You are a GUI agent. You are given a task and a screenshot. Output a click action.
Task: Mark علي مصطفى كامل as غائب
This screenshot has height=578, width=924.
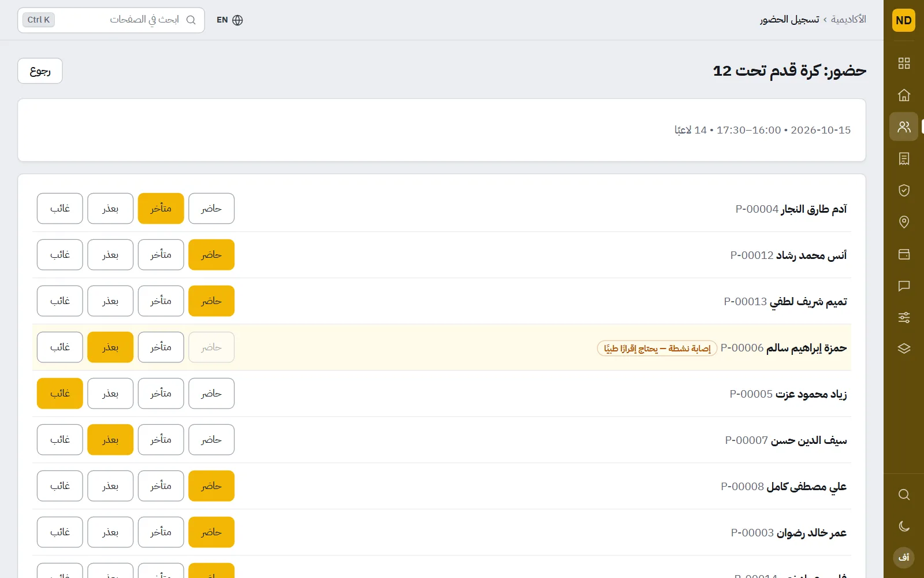(x=60, y=486)
